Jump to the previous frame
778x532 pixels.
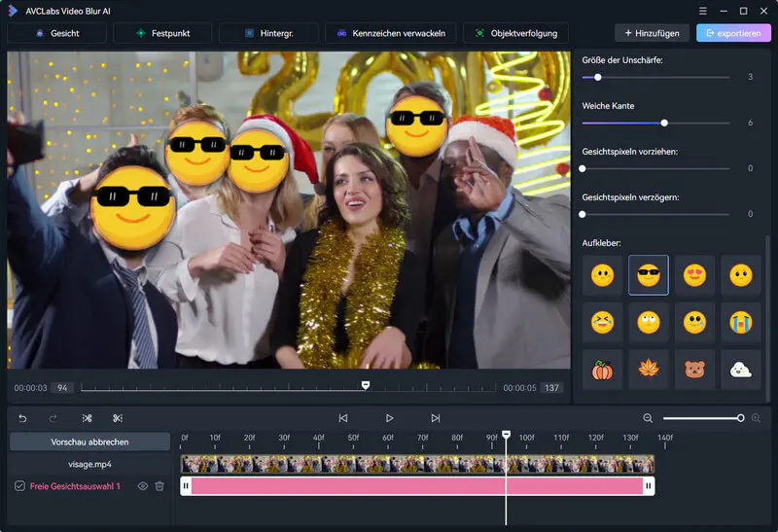coord(343,418)
